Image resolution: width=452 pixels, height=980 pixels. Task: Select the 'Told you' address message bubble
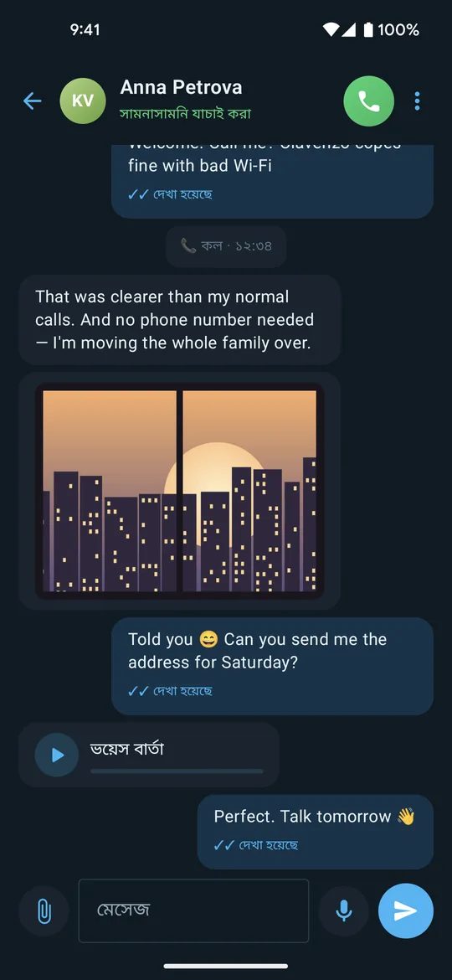click(272, 666)
